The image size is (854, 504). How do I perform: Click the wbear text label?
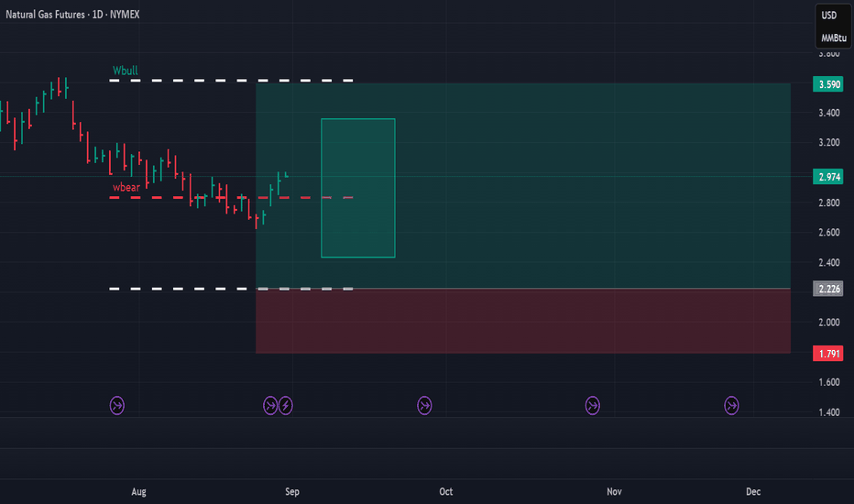tap(126, 188)
